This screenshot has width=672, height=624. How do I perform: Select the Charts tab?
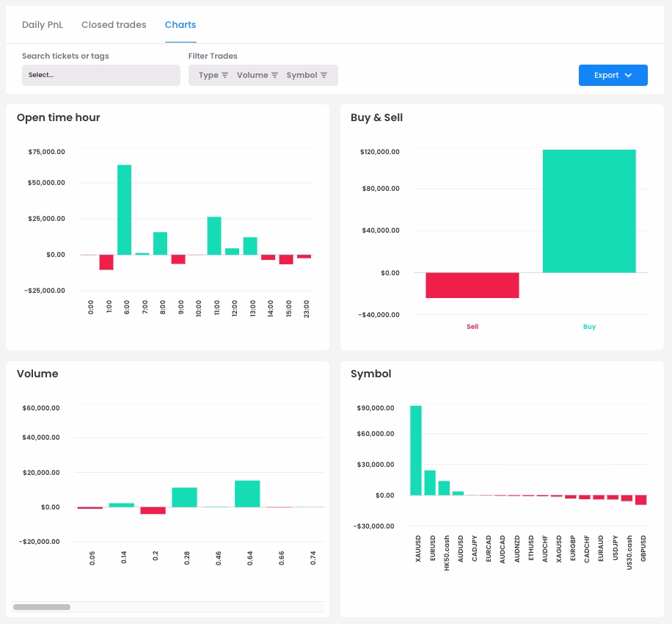click(x=180, y=25)
